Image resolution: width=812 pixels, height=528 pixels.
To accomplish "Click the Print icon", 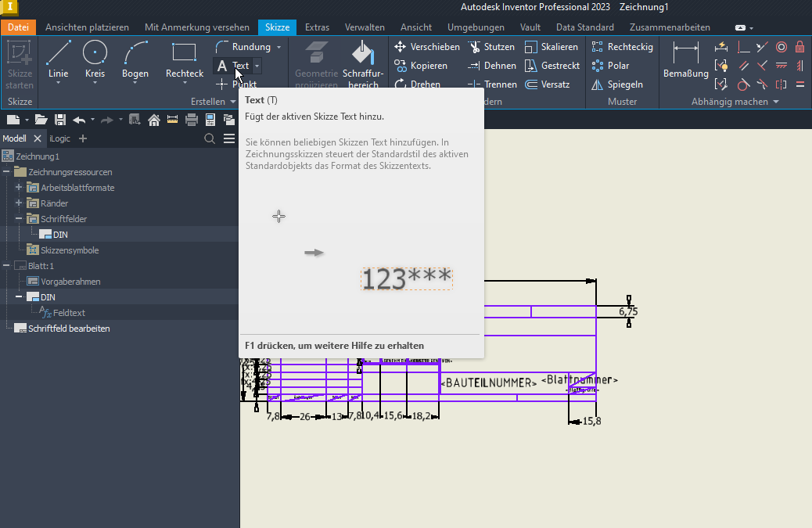I will (x=190, y=119).
